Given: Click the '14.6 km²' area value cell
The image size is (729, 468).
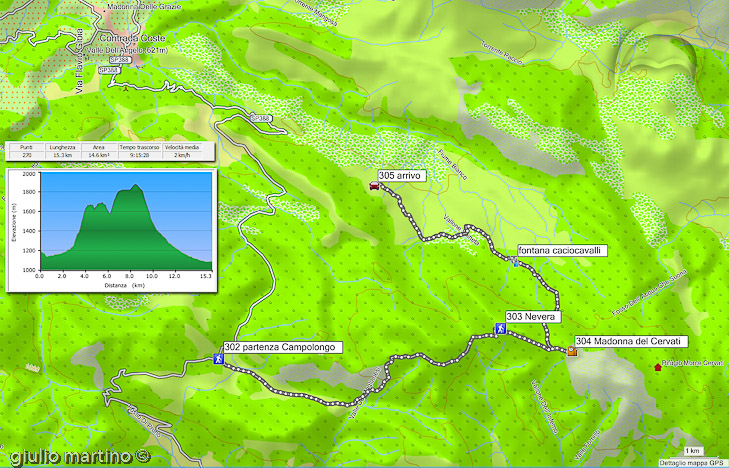Looking at the screenshot, I should point(99,155).
